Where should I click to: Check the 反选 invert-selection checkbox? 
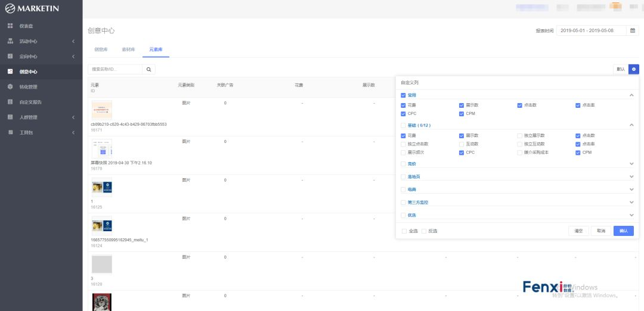tap(424, 231)
